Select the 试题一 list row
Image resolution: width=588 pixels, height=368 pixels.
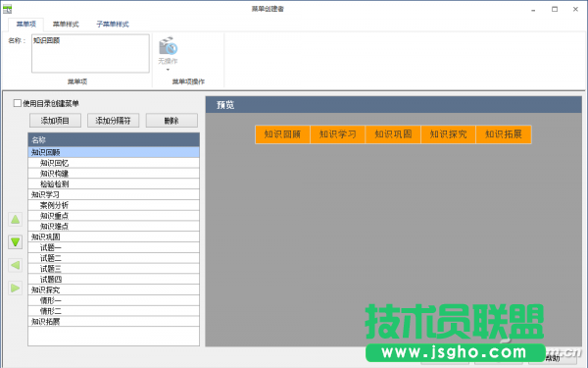coord(114,247)
